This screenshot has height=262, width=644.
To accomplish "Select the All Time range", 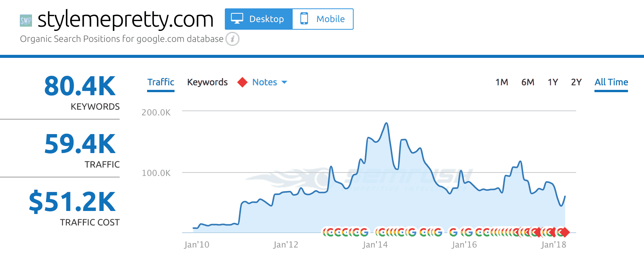I will coord(611,82).
